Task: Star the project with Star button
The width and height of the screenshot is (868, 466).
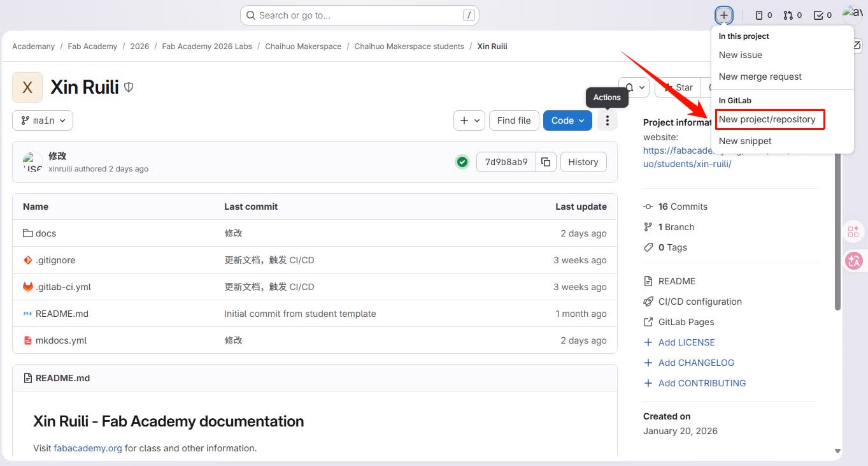Action: 678,87
